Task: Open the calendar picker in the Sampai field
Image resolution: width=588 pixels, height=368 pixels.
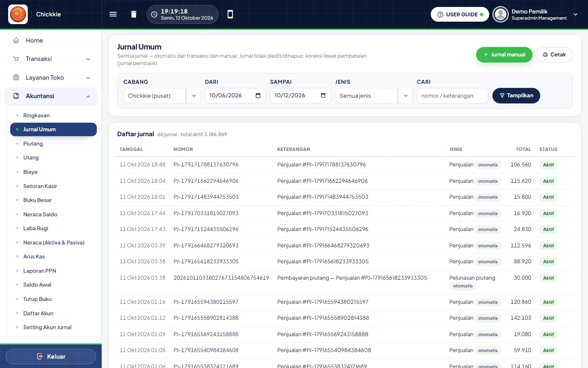Action: [x=323, y=96]
